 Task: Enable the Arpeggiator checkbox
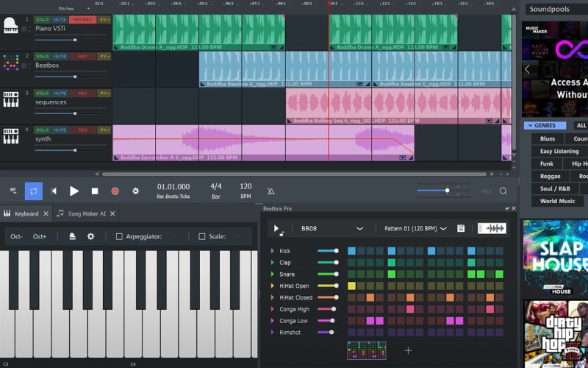[119, 236]
